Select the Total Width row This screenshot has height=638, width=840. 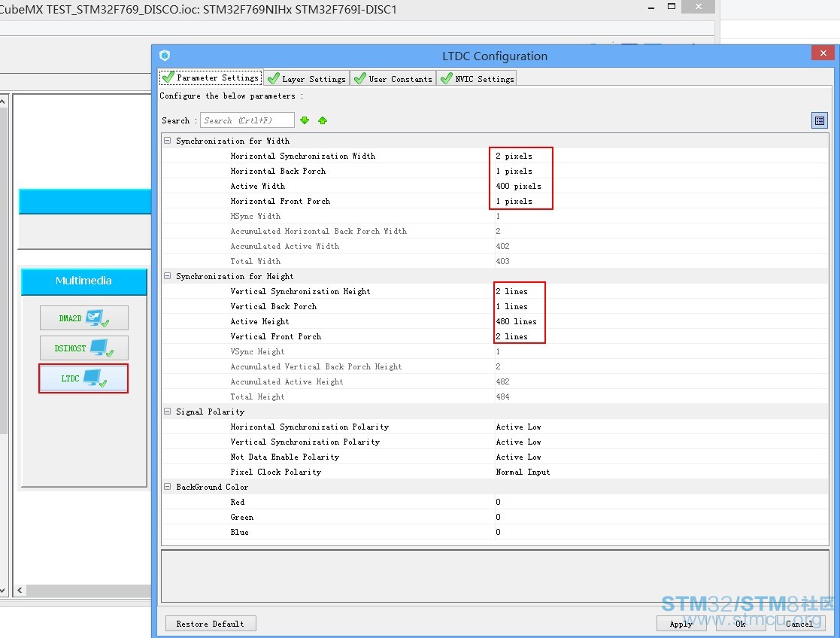tap(495, 261)
